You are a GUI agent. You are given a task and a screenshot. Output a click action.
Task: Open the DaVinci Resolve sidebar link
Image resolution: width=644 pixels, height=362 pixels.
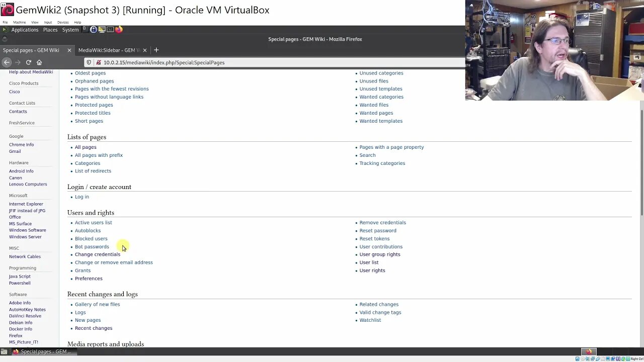tap(25, 316)
